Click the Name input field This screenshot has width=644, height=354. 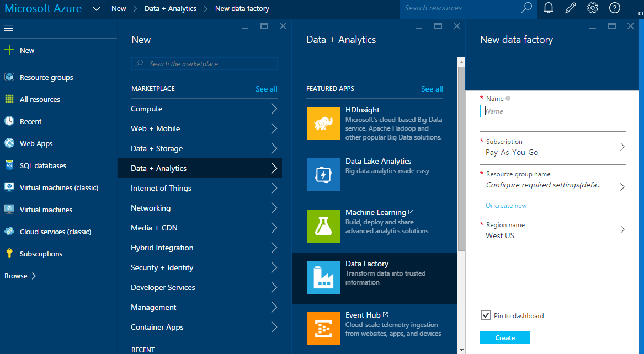(x=553, y=111)
